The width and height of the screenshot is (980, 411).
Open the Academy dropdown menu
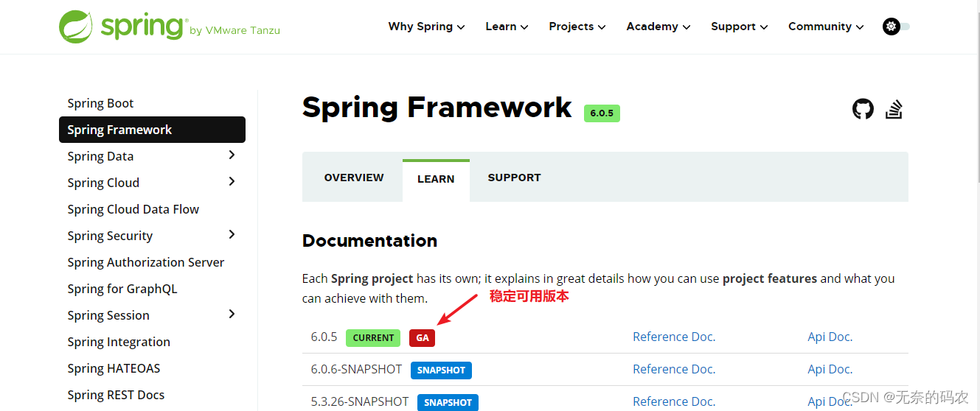(658, 27)
